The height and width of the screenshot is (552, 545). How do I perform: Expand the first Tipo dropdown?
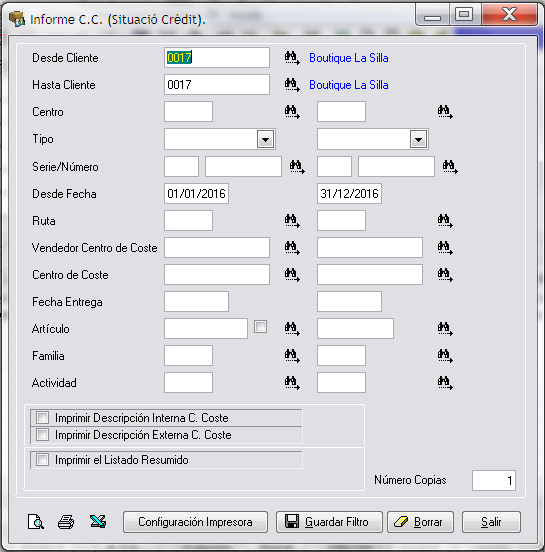[265, 139]
